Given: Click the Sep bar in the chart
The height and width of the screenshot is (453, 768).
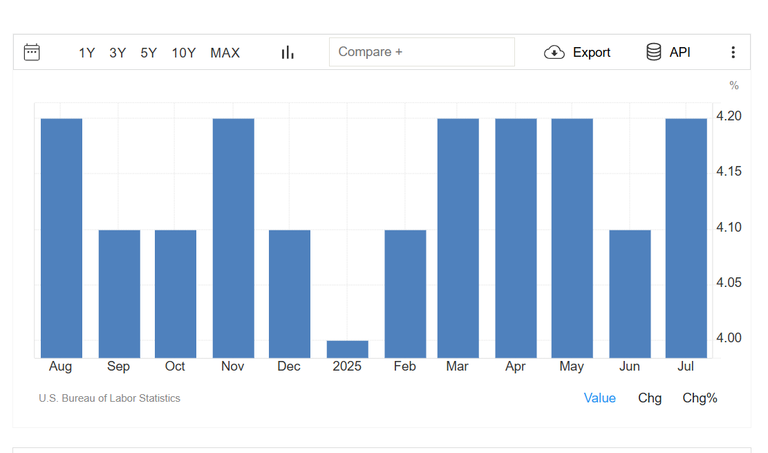Looking at the screenshot, I should click(x=119, y=294).
